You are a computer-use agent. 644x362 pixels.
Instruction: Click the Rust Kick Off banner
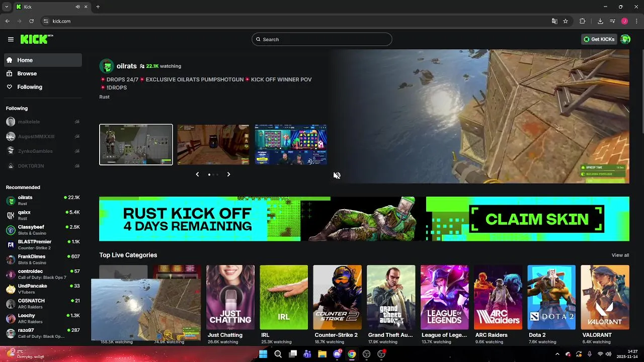364,219
